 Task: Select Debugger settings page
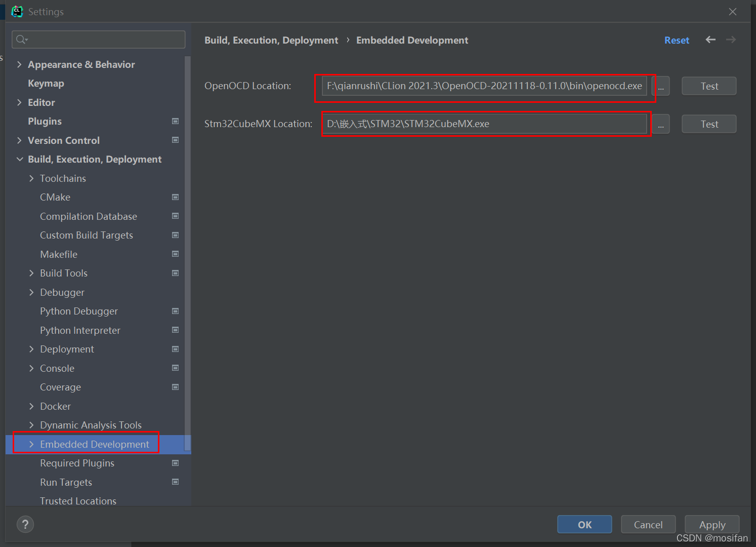[62, 293]
